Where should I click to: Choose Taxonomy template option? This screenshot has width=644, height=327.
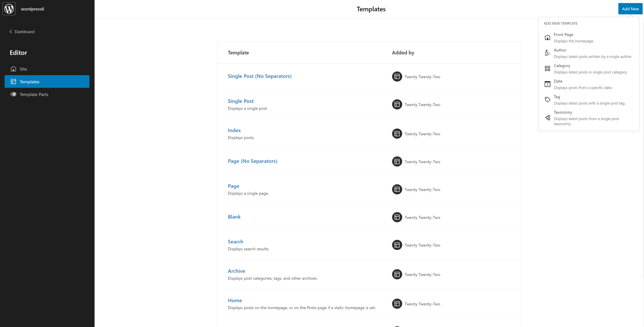(x=563, y=112)
